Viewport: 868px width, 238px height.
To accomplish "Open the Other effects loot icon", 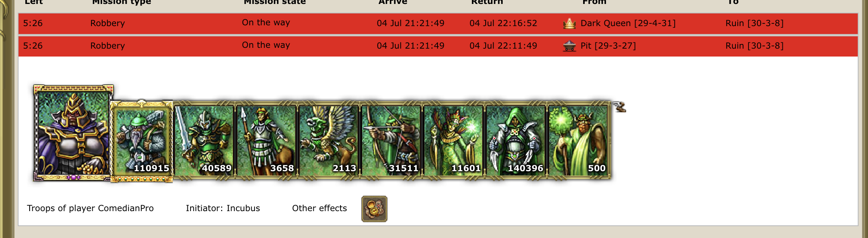I will click(374, 209).
